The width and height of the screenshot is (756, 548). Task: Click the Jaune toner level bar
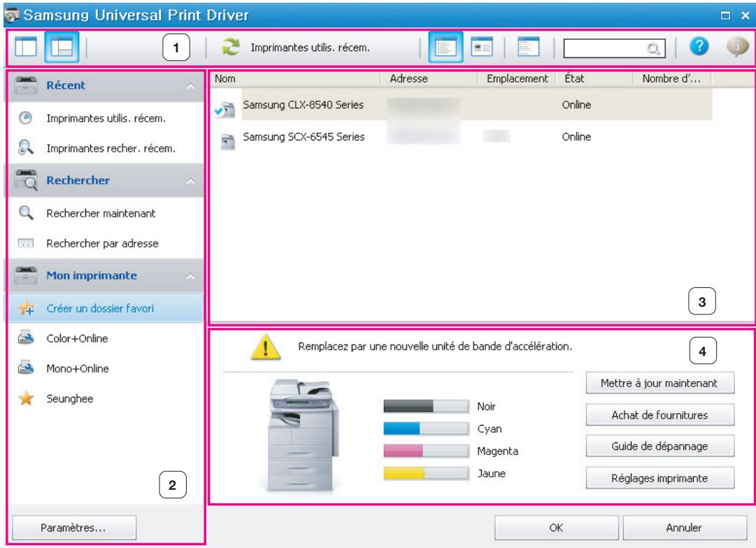[426, 473]
